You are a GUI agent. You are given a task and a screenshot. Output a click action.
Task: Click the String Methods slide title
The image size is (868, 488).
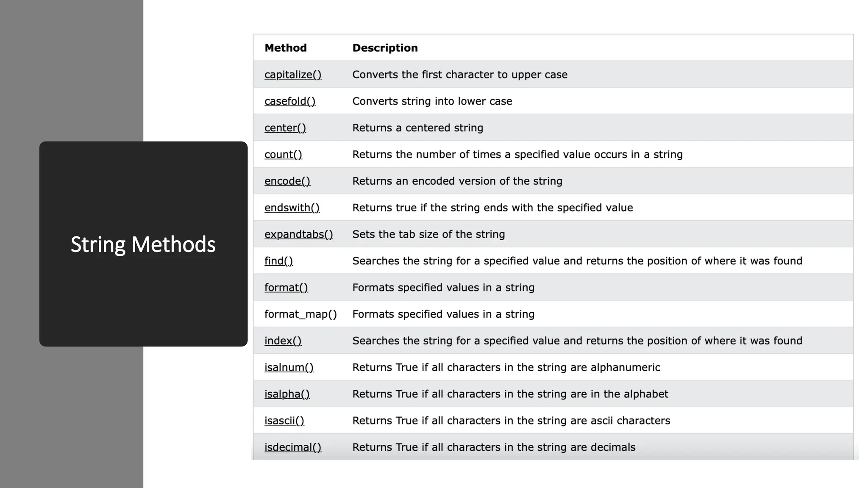[x=143, y=244]
